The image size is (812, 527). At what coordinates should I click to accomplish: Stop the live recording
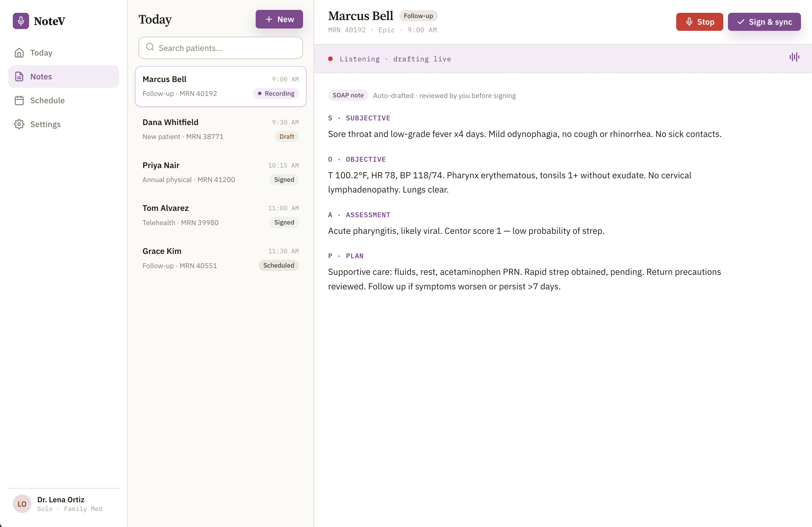699,22
